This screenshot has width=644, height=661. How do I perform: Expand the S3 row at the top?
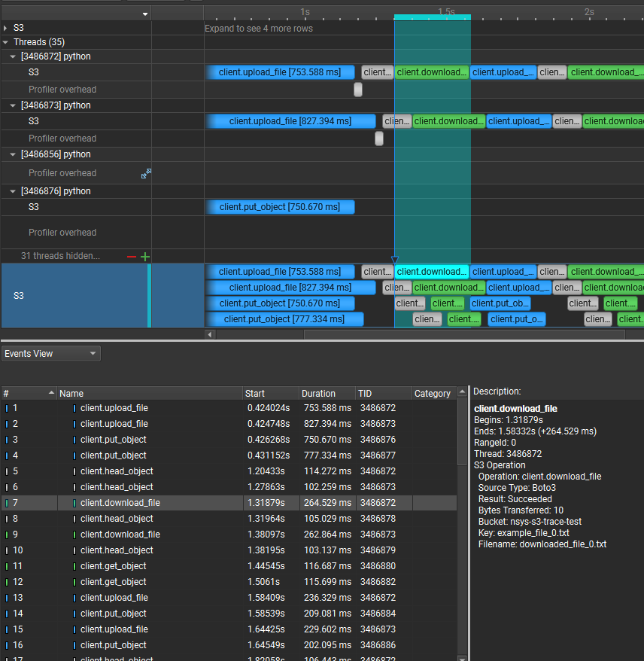click(6, 28)
